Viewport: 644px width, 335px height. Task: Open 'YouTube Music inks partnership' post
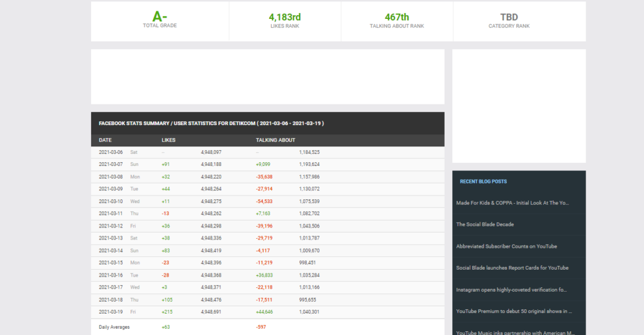pyautogui.click(x=516, y=332)
